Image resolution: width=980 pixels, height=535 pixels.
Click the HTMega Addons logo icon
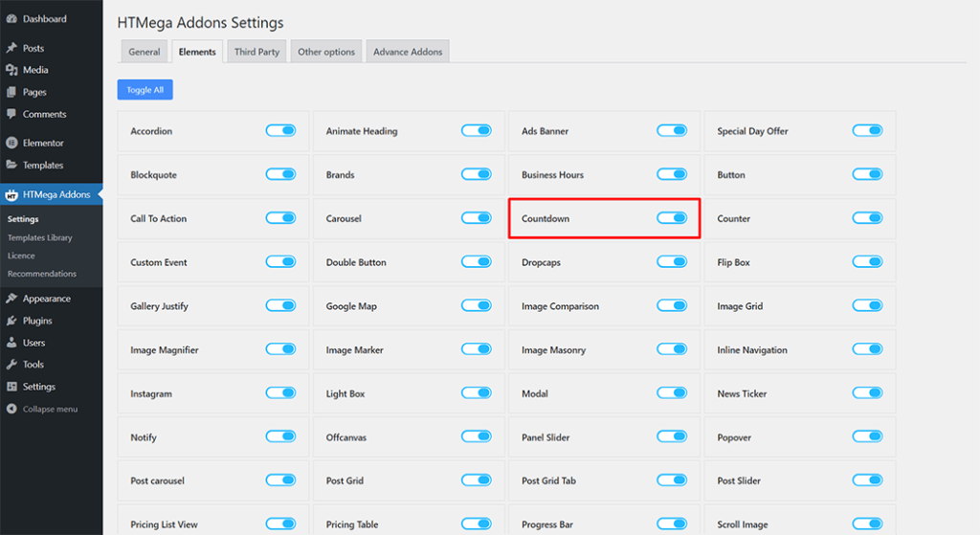click(11, 195)
